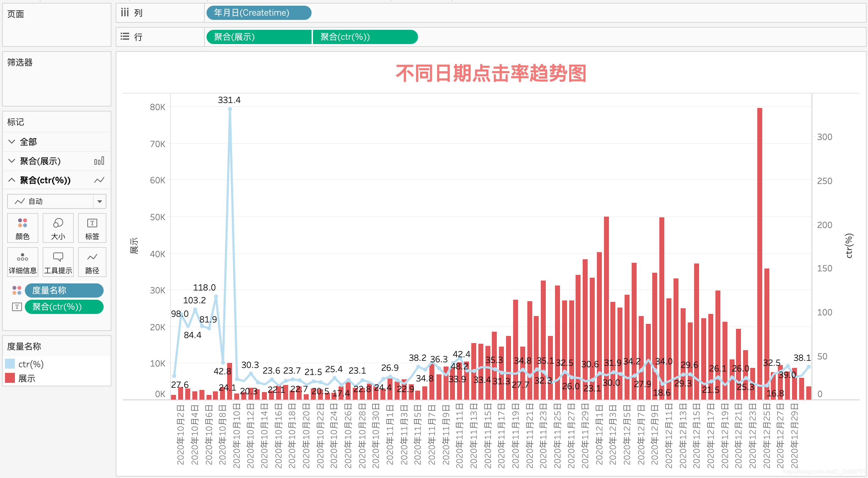
Task: Click the 筛选器 shelf header
Action: click(x=20, y=62)
